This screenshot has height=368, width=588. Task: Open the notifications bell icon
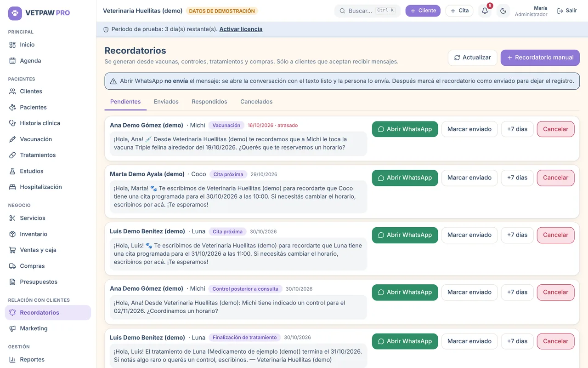click(x=485, y=11)
